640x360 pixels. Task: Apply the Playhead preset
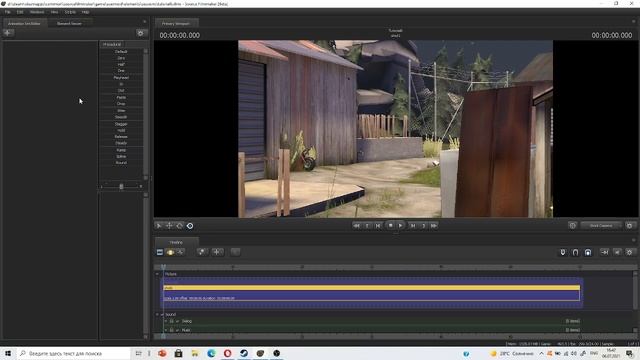[x=121, y=78]
